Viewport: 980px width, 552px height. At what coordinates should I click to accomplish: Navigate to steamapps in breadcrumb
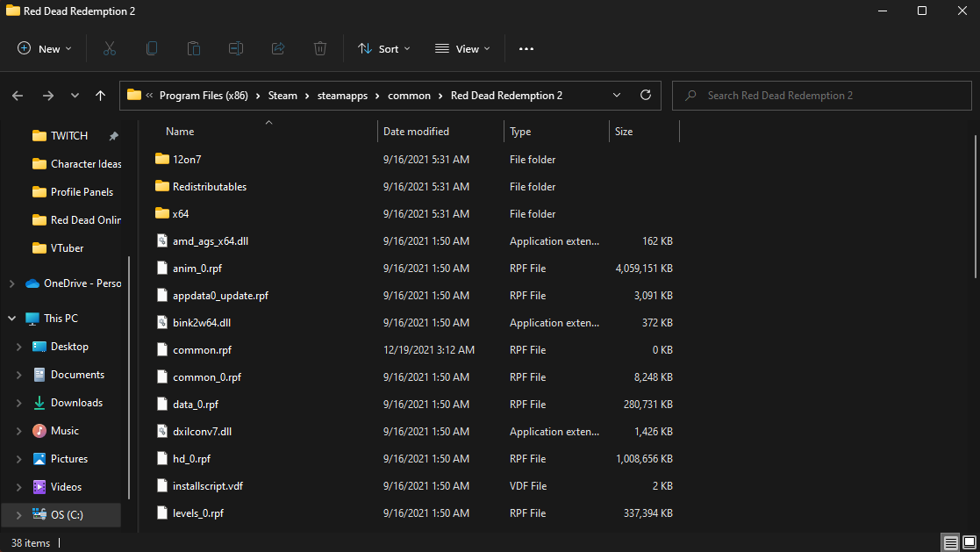click(342, 96)
